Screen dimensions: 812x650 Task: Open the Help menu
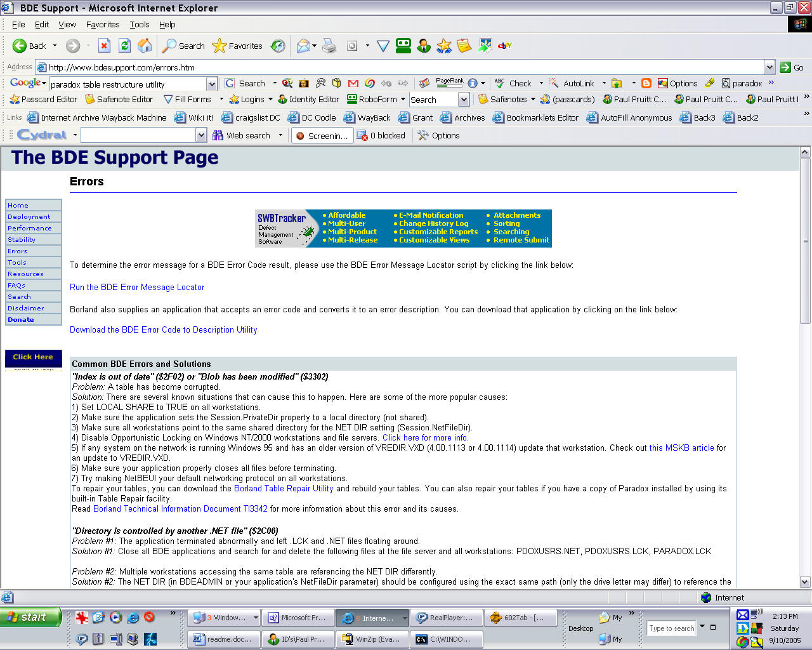pos(167,24)
